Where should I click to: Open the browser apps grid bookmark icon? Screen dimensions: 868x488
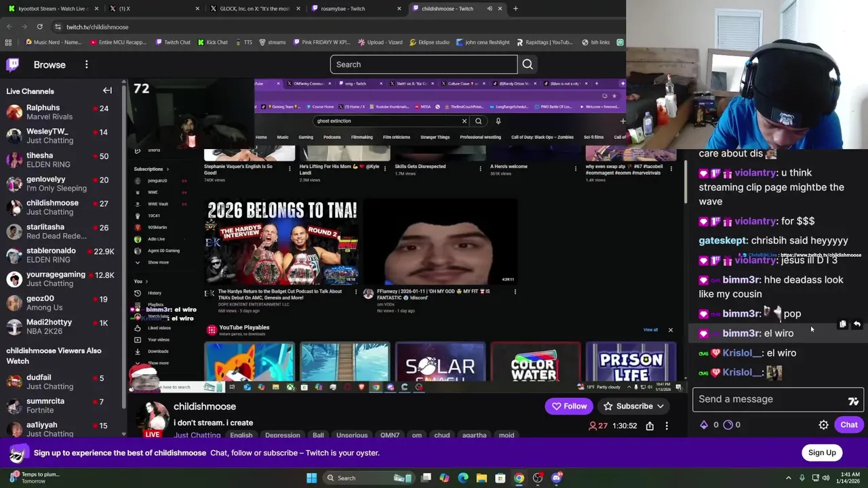(8, 42)
